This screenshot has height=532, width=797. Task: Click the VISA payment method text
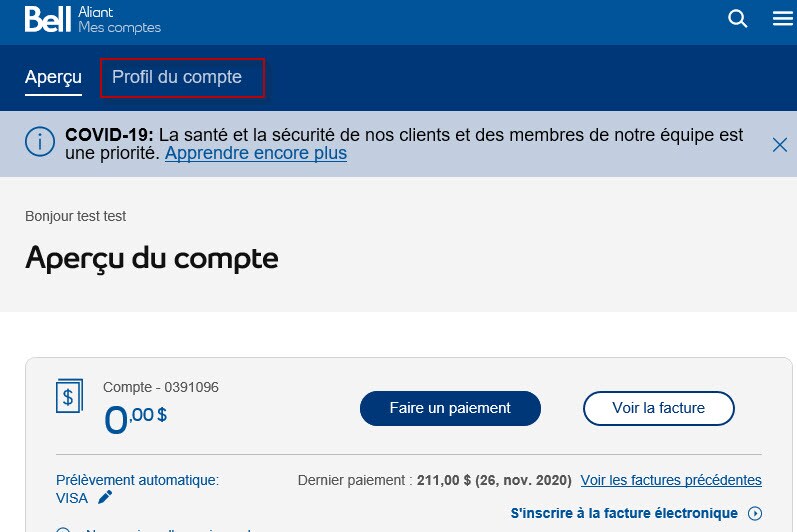pos(72,498)
